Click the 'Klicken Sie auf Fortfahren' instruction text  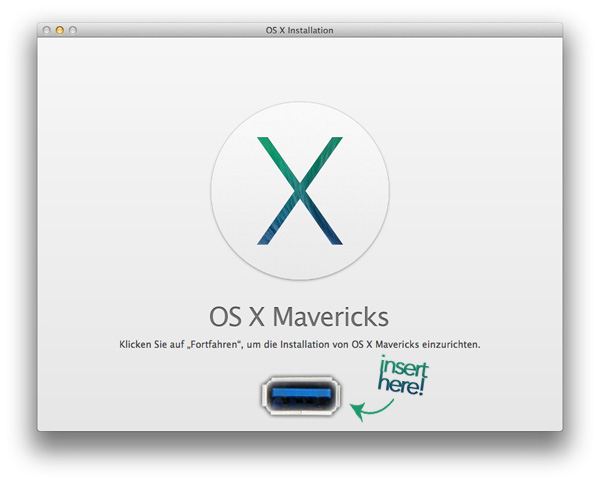300,344
